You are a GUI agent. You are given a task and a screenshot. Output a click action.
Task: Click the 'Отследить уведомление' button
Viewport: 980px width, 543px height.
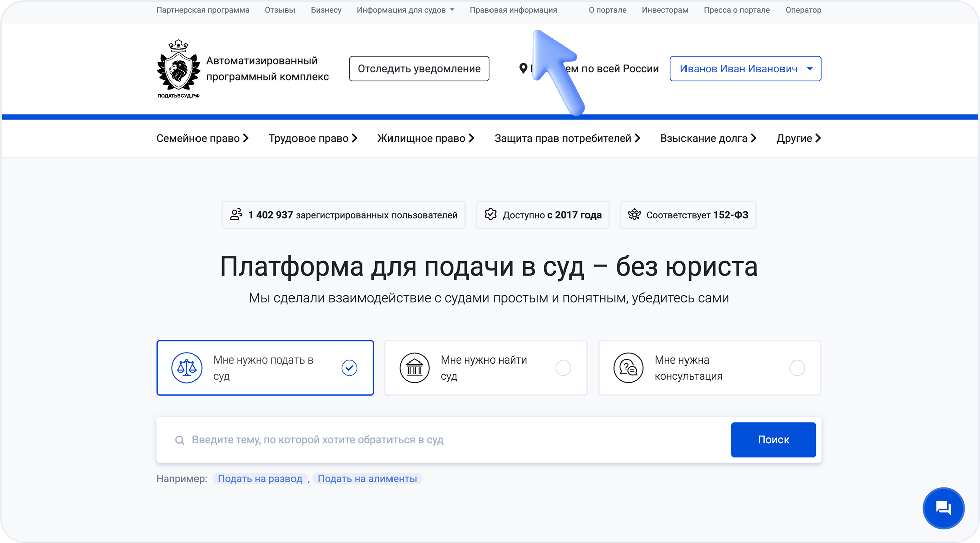419,69
